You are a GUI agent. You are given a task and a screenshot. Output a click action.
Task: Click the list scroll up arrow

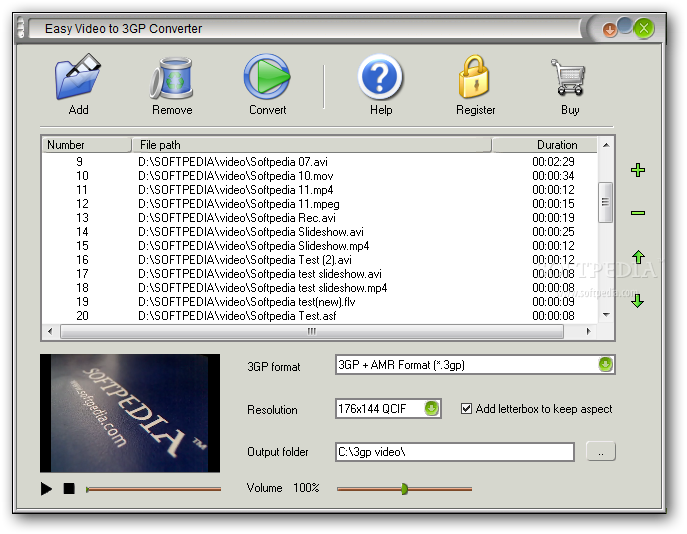point(606,145)
